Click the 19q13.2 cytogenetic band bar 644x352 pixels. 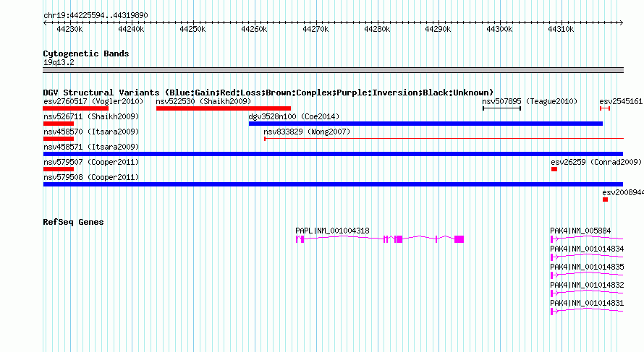pos(333,70)
